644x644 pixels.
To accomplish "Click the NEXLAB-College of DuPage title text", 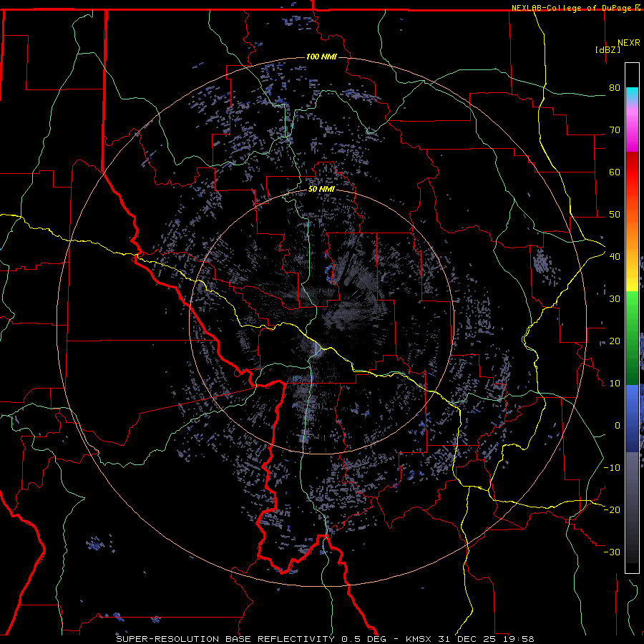I will (571, 7).
